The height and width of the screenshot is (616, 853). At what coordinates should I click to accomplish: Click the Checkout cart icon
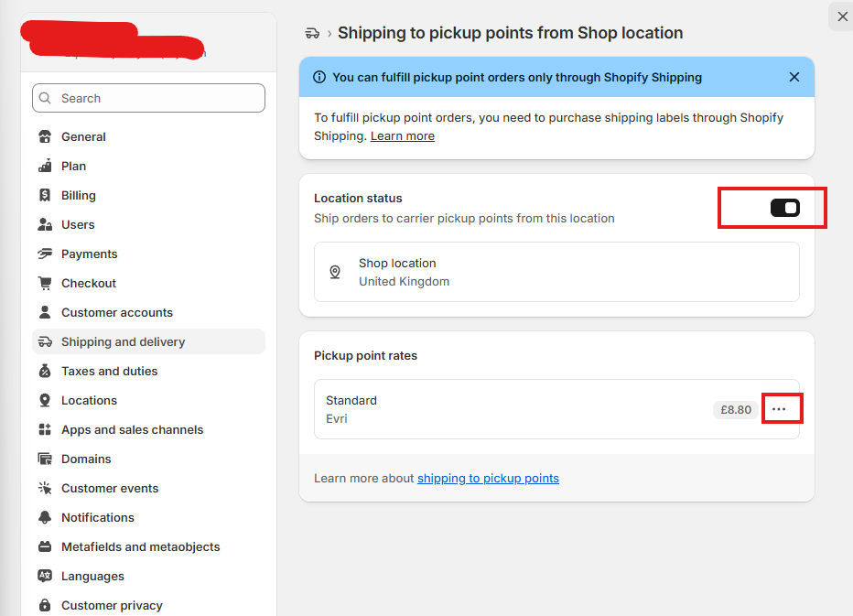pyautogui.click(x=45, y=283)
